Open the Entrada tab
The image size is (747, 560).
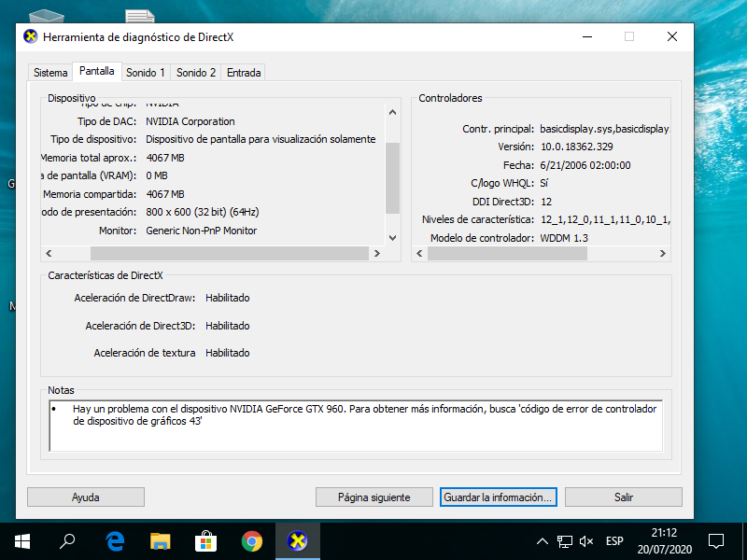click(x=244, y=73)
